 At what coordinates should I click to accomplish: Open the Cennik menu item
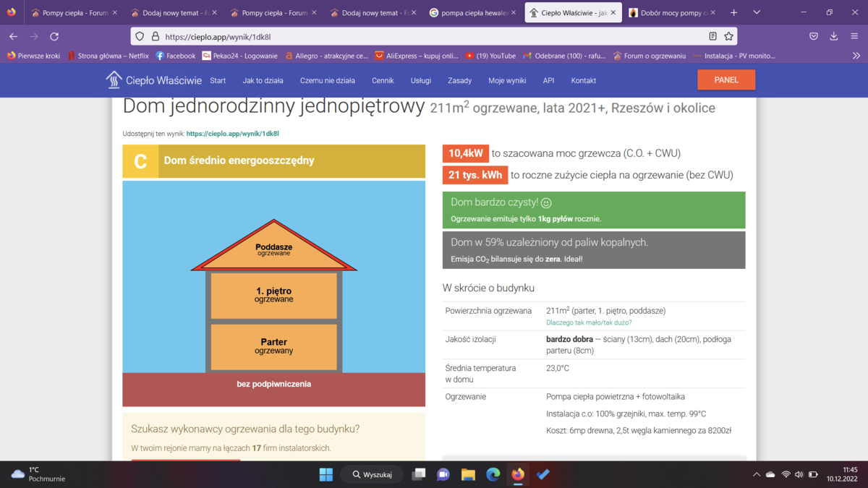(x=383, y=80)
